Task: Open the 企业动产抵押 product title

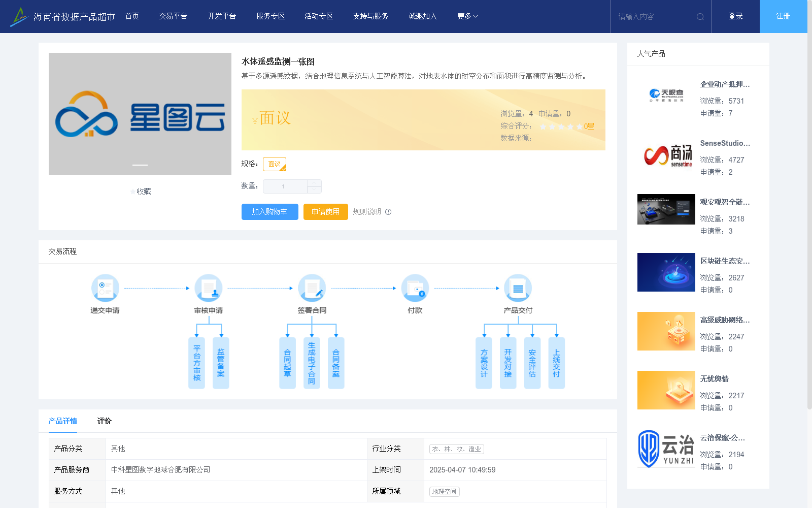Action: (725, 84)
